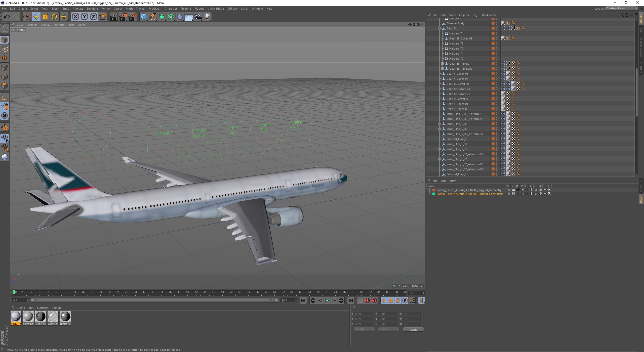This screenshot has width=644, height=352.
Task: Expand Inner_Flap_L_02 object
Action: (x=440, y=159)
